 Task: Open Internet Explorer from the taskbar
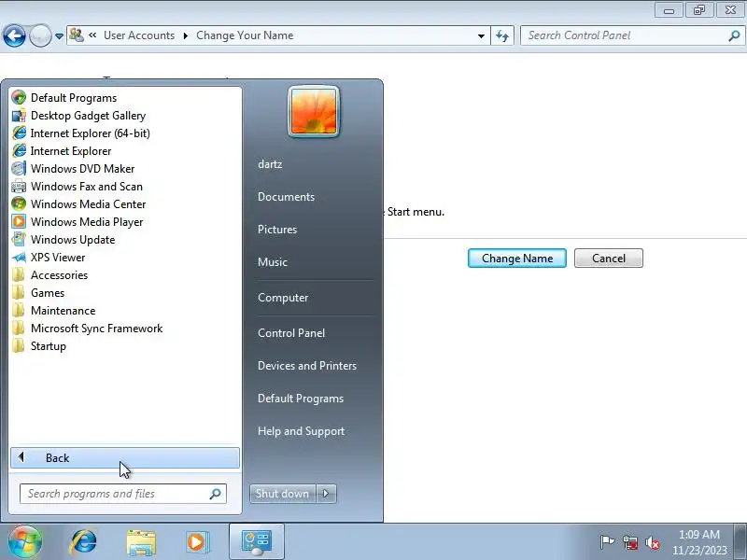click(x=83, y=542)
